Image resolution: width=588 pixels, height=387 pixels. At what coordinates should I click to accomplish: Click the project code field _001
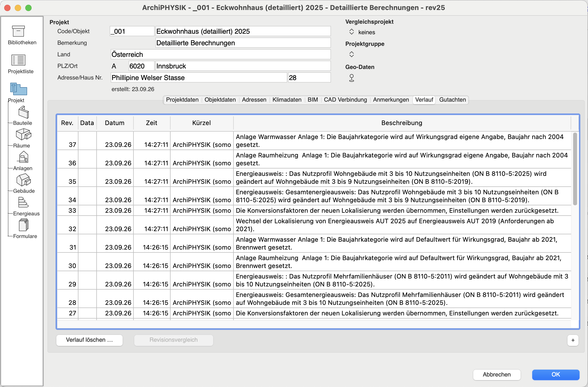[x=132, y=31]
